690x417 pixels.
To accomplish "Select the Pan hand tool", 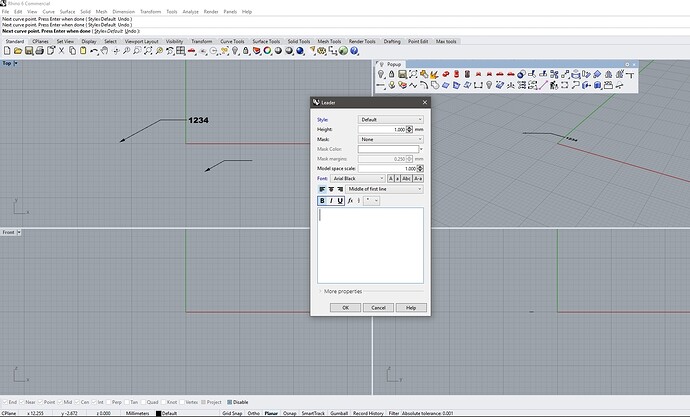I will click(x=104, y=51).
